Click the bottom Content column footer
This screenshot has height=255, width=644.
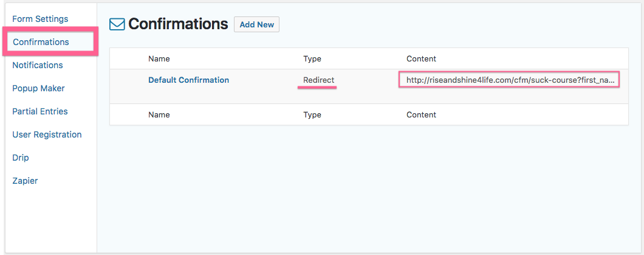point(421,114)
